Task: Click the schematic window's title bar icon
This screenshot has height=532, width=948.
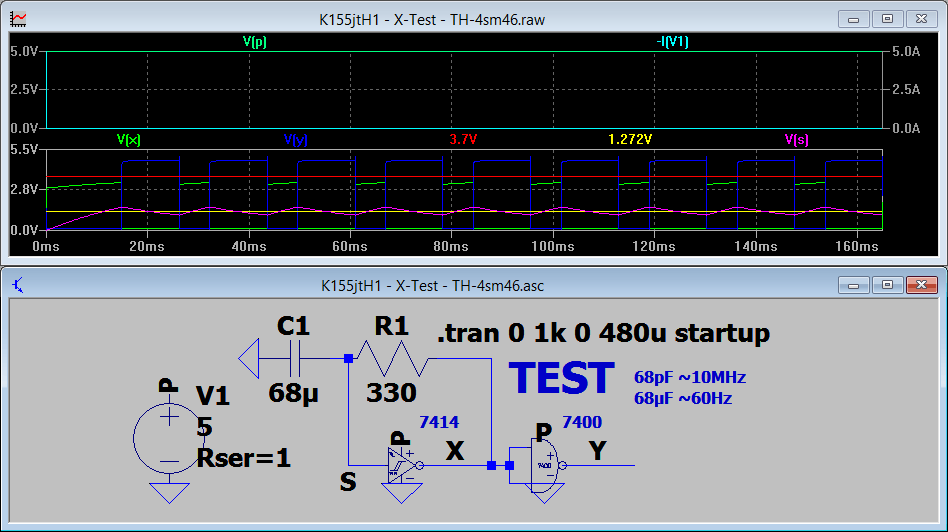Action: tap(18, 285)
